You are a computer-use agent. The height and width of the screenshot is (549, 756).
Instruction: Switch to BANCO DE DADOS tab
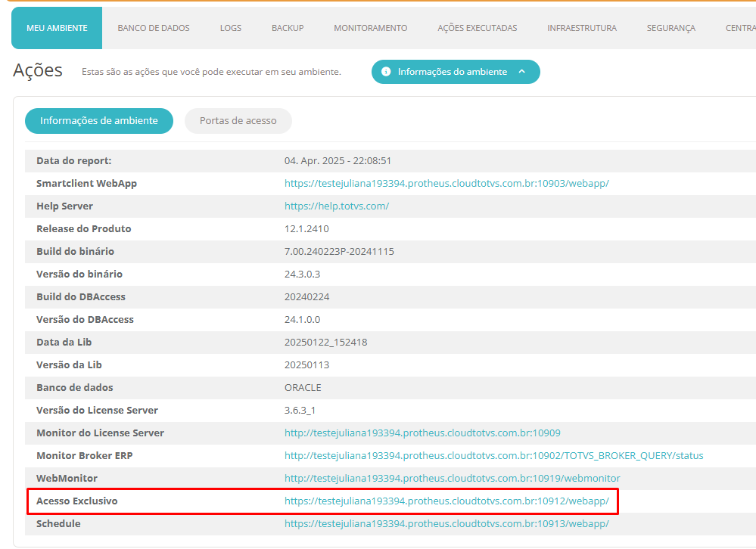point(154,28)
